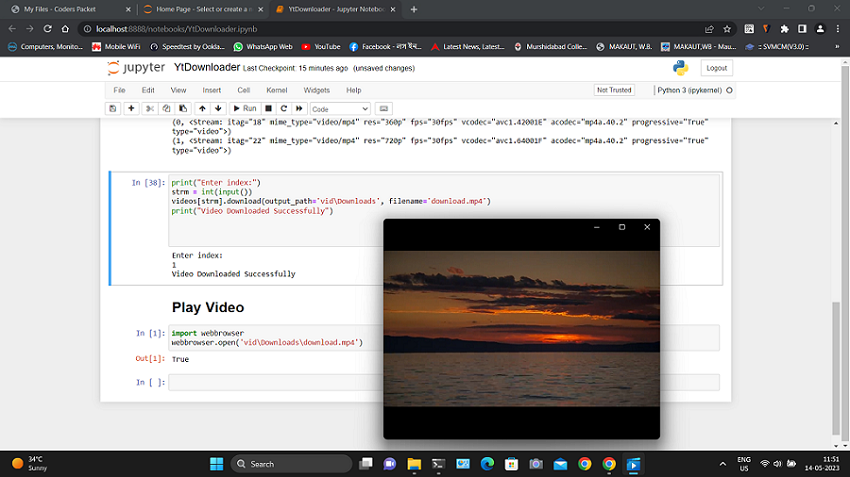Open the Extensions puzzle icon
Screen dimensions: 850x477
(784, 29)
